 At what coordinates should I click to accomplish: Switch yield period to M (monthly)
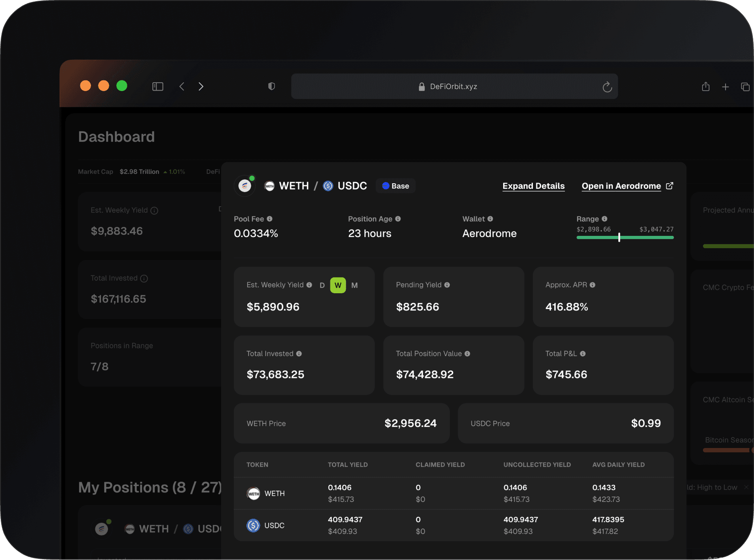point(354,285)
